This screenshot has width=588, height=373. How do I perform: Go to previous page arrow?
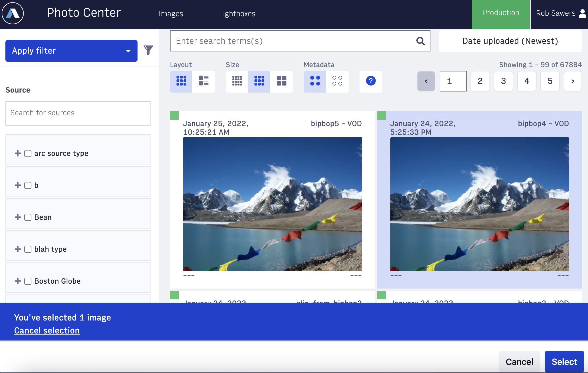pos(426,81)
